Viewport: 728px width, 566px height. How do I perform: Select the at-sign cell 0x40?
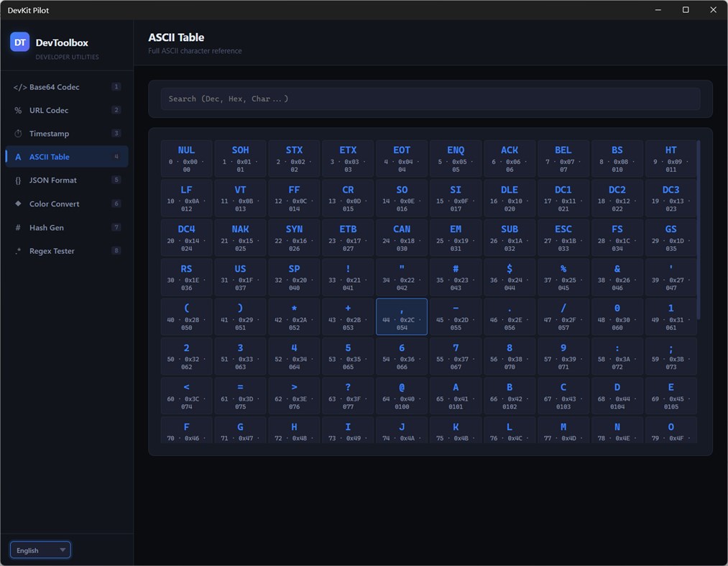[402, 396]
